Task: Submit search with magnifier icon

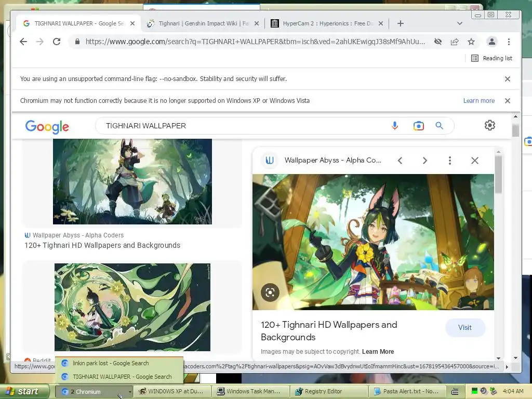Action: [440, 126]
